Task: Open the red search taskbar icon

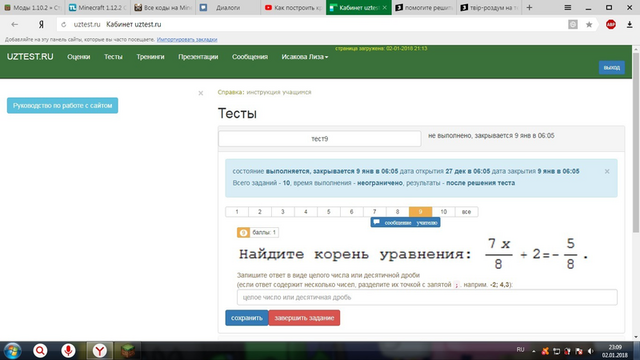Action: point(40,351)
